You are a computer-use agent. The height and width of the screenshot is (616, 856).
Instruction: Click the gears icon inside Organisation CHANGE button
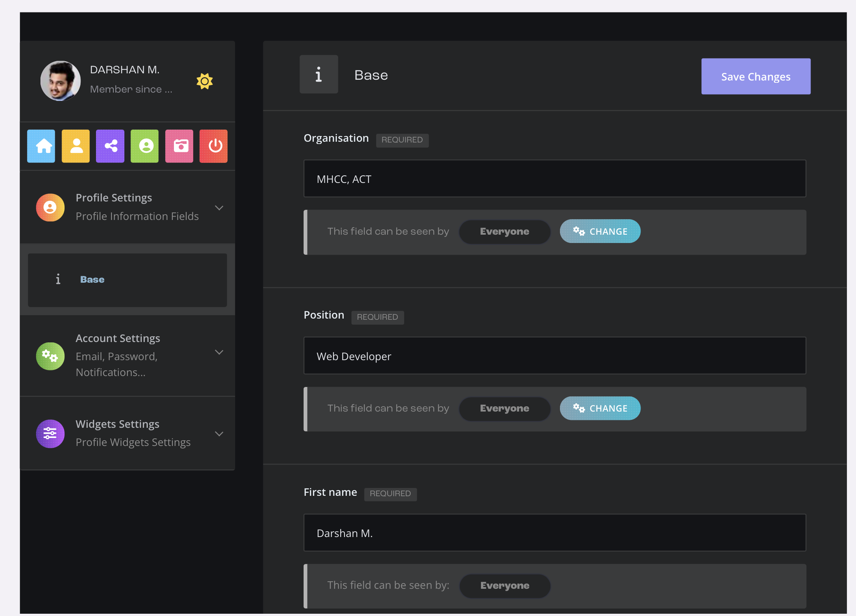(x=579, y=231)
